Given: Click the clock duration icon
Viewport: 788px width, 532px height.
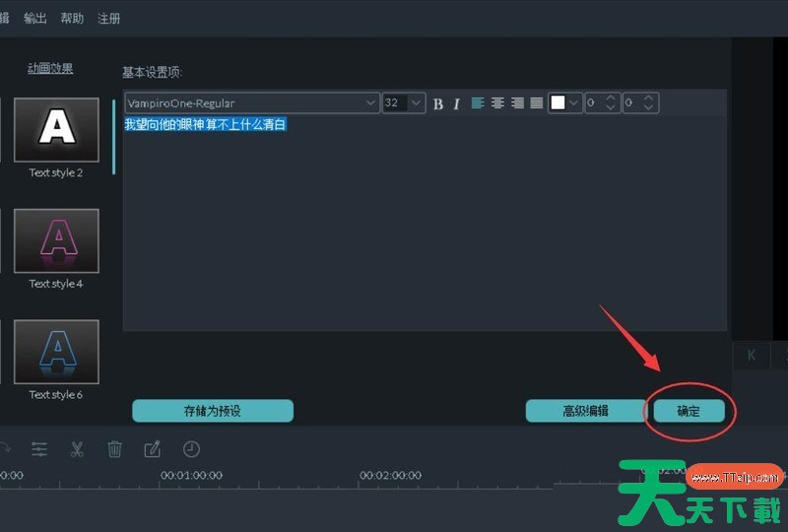Looking at the screenshot, I should tap(191, 449).
